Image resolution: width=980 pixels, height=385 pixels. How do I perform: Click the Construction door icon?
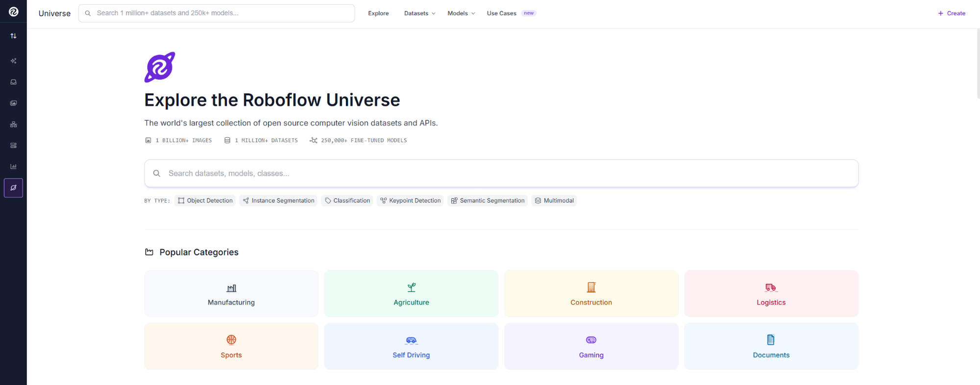591,287
